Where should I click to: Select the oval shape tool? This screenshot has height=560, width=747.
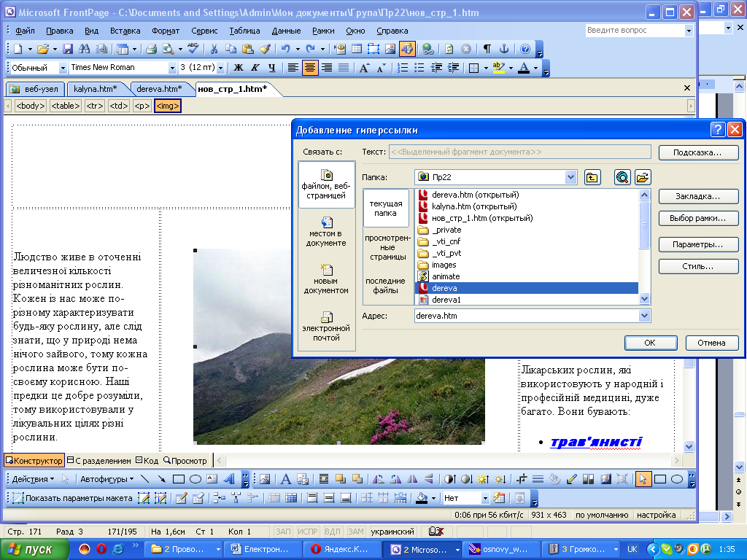pos(196,479)
